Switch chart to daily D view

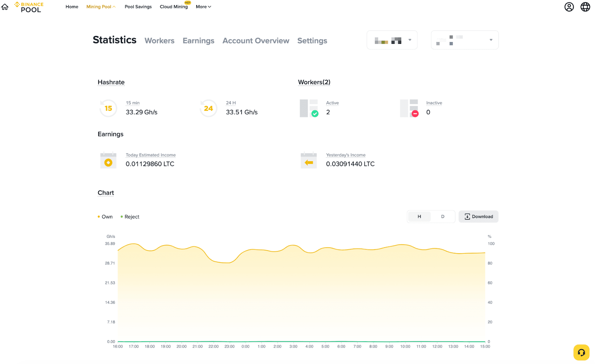coord(443,217)
